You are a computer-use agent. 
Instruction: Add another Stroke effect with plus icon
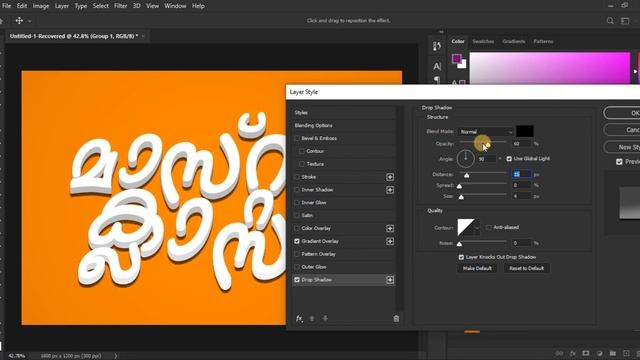(x=390, y=177)
